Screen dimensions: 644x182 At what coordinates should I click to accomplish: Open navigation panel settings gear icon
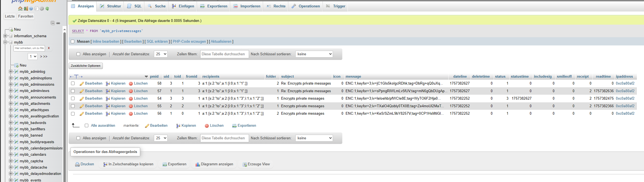[42, 9]
